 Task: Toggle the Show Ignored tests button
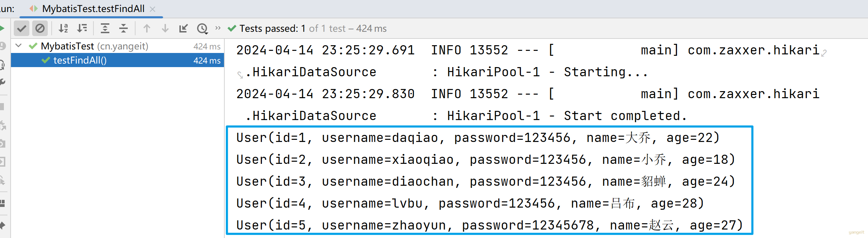tap(40, 28)
